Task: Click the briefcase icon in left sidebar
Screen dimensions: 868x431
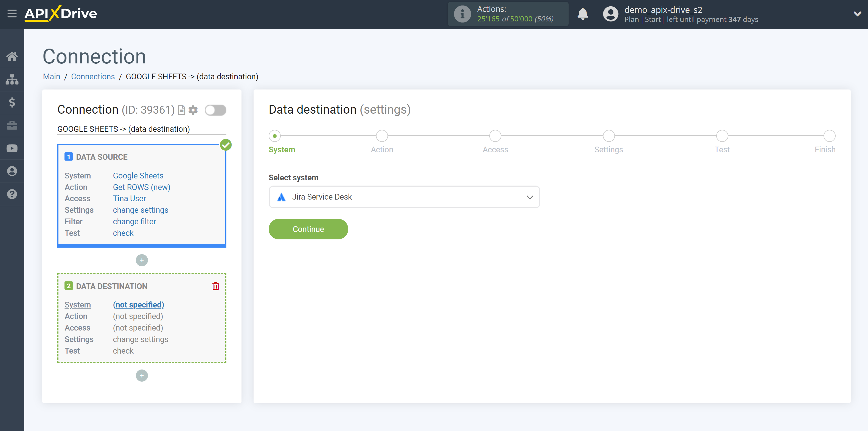Action: tap(12, 125)
